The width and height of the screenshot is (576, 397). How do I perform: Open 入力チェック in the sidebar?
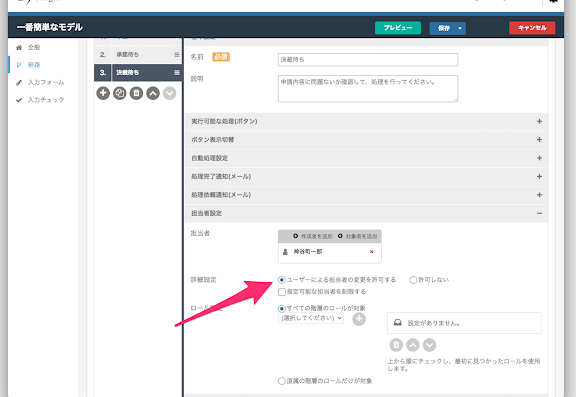[x=46, y=100]
